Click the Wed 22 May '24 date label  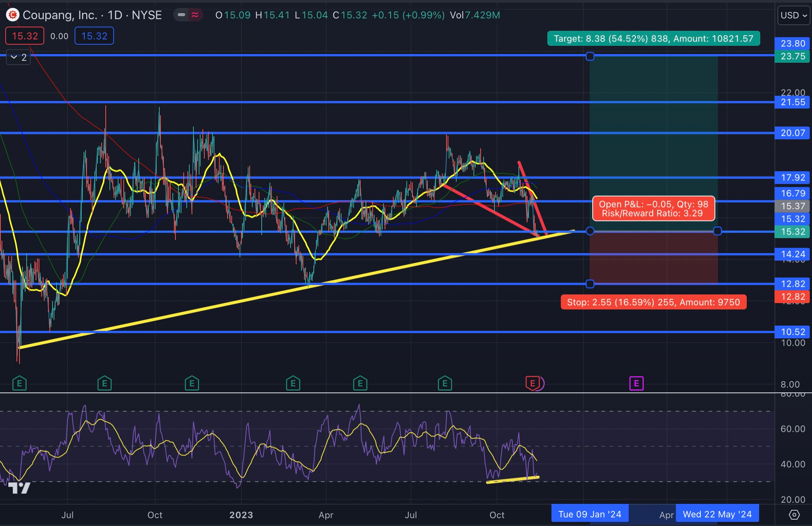(717, 514)
